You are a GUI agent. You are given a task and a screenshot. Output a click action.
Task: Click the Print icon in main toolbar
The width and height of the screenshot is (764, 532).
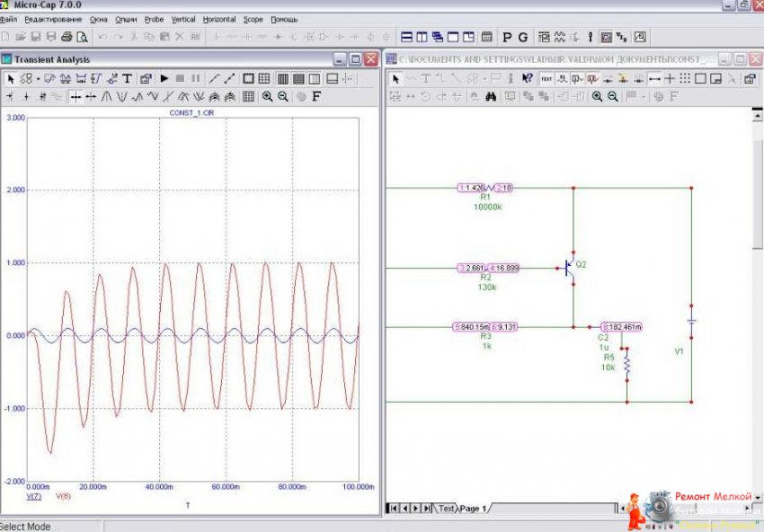point(66,38)
